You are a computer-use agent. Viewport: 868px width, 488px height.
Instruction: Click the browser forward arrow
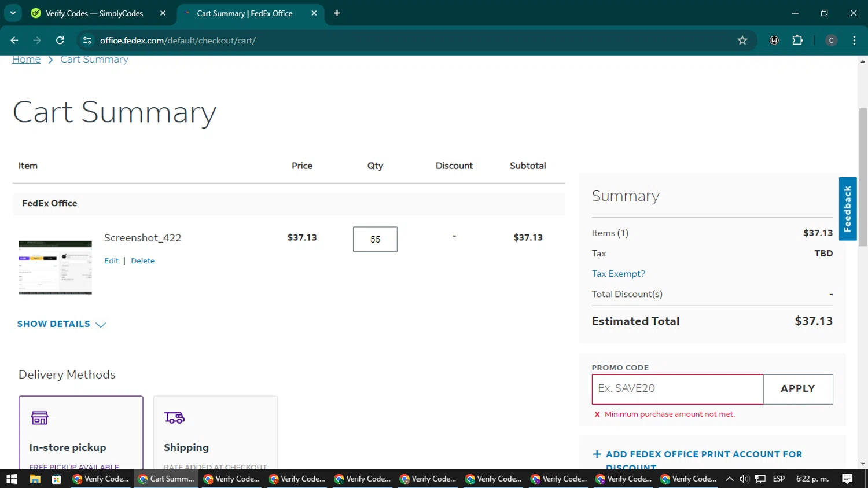[x=37, y=41]
